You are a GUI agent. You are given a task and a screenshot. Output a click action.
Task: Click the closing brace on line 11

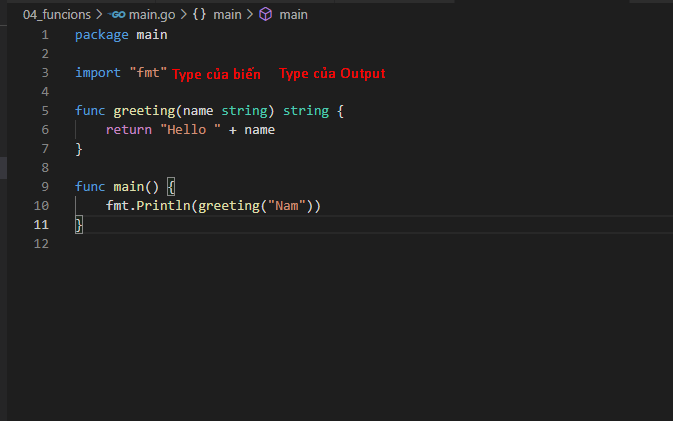[79, 224]
